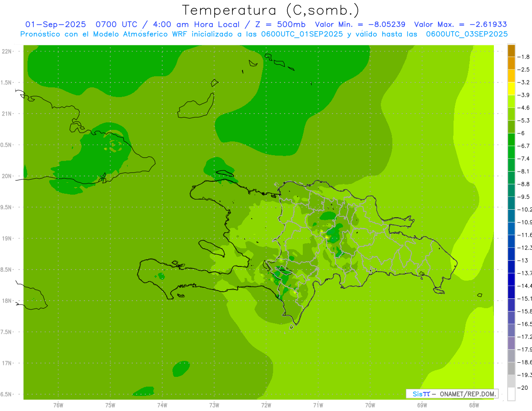
Task: Click the '69W' longitude axis label
Action: 422,405
